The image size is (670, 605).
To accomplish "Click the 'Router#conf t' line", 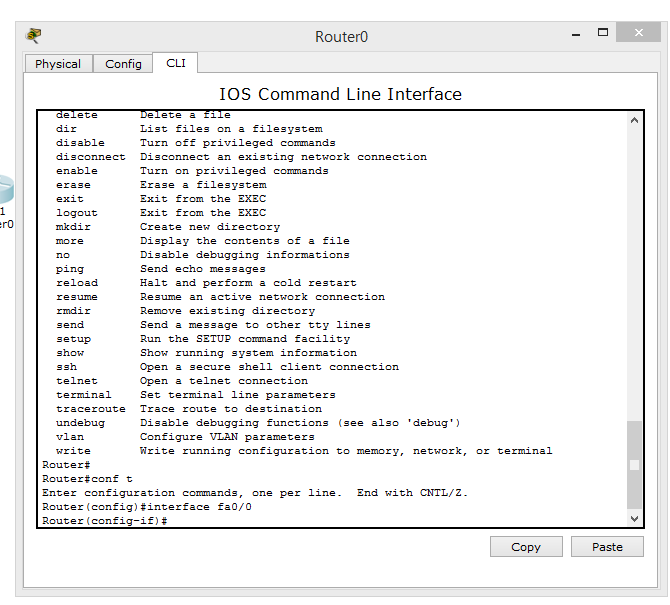I will click(x=87, y=479).
